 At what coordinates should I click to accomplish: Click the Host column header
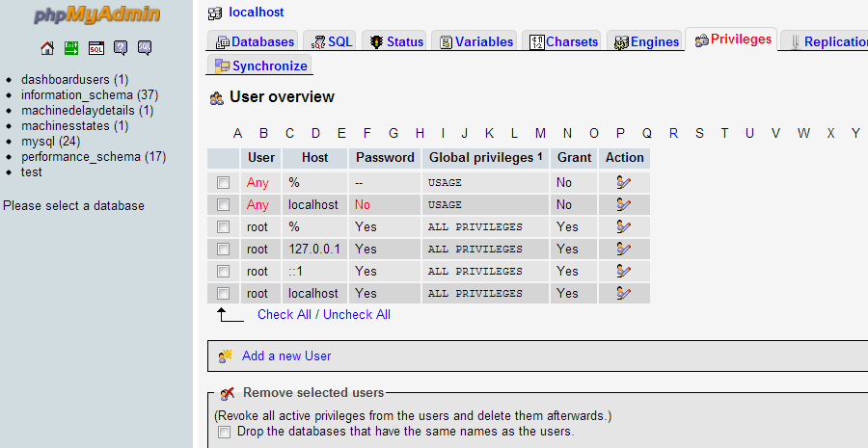[x=315, y=158]
